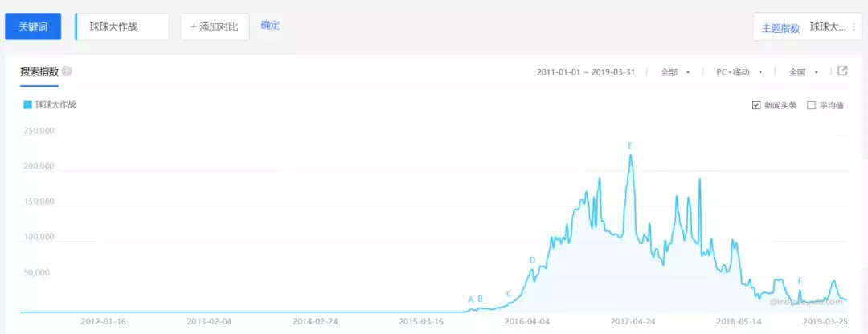Switch to the 搜索指数 tab

(39, 72)
